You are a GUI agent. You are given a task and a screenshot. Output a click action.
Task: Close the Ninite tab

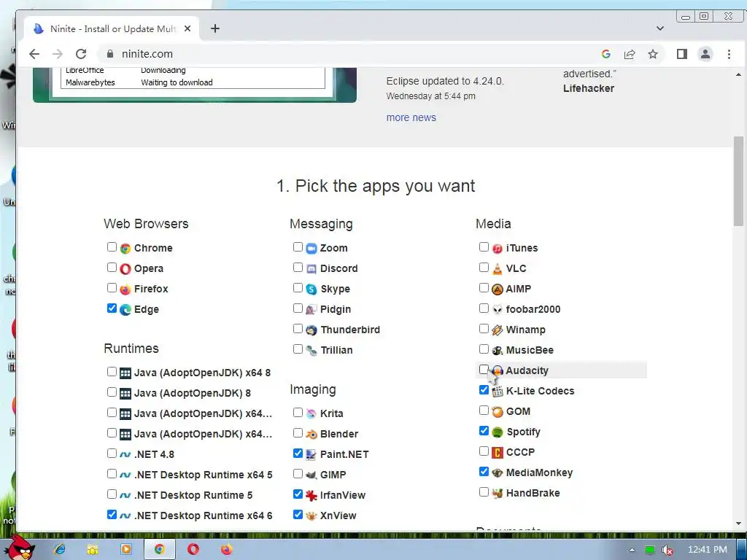click(187, 28)
